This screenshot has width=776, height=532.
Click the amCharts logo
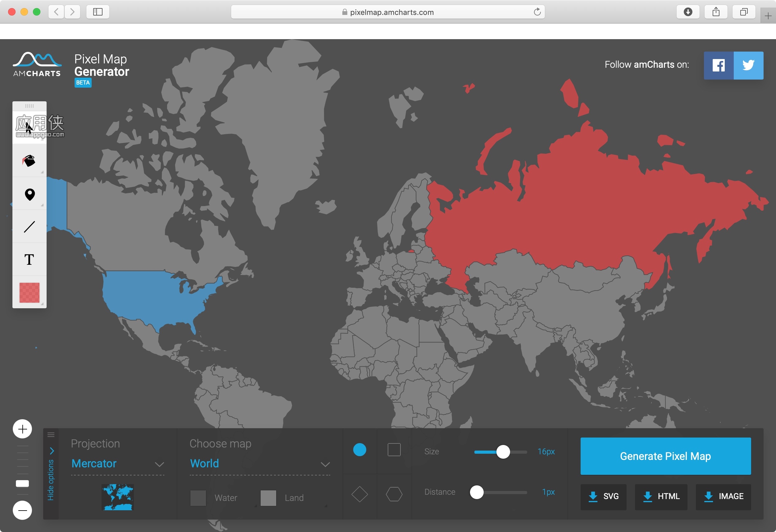click(37, 64)
